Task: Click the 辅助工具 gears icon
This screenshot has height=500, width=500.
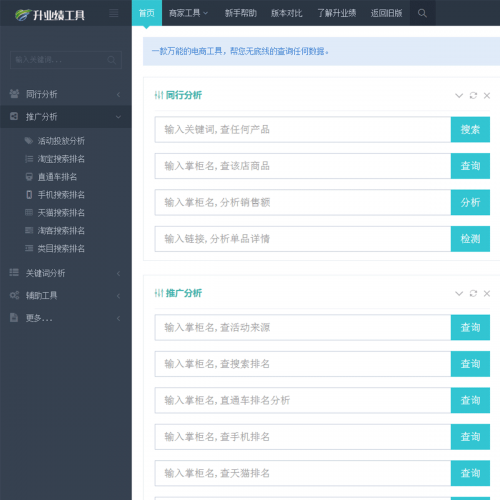Action: (x=14, y=295)
